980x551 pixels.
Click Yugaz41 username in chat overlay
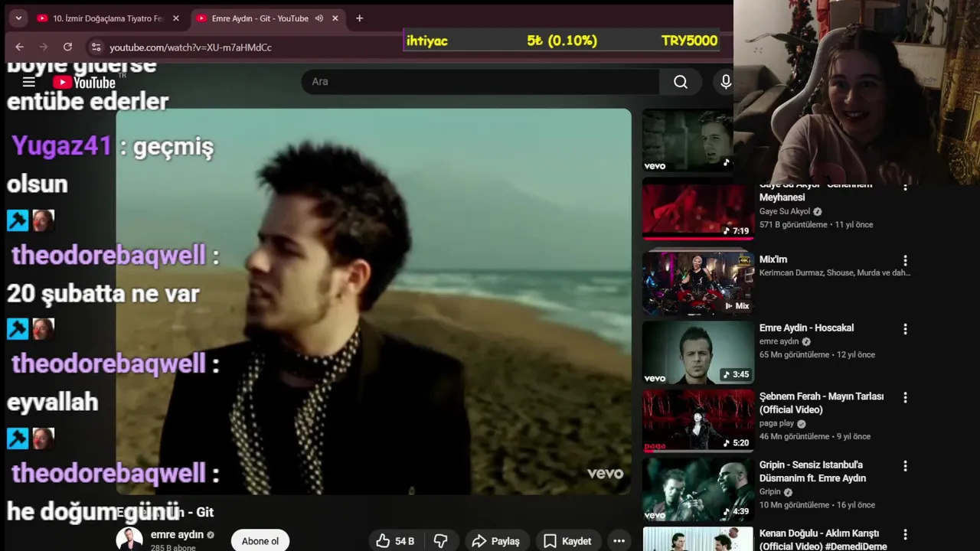pos(62,145)
